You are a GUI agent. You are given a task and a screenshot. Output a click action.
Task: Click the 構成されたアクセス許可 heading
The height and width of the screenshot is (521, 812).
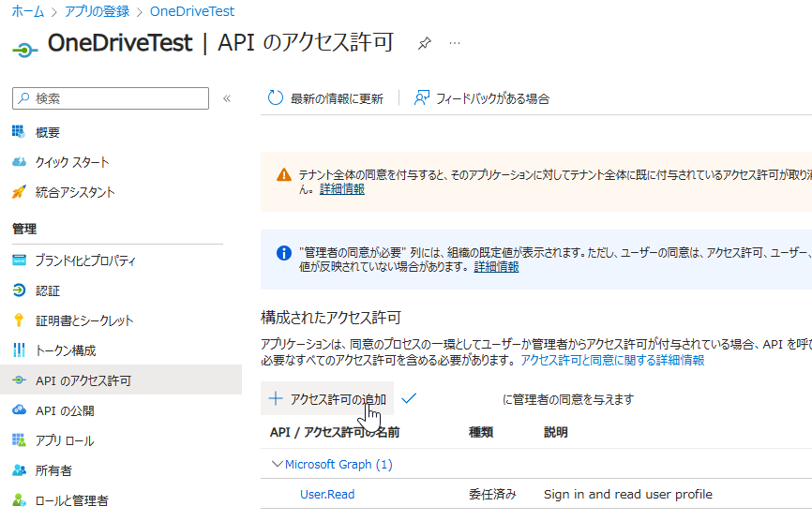tap(331, 317)
